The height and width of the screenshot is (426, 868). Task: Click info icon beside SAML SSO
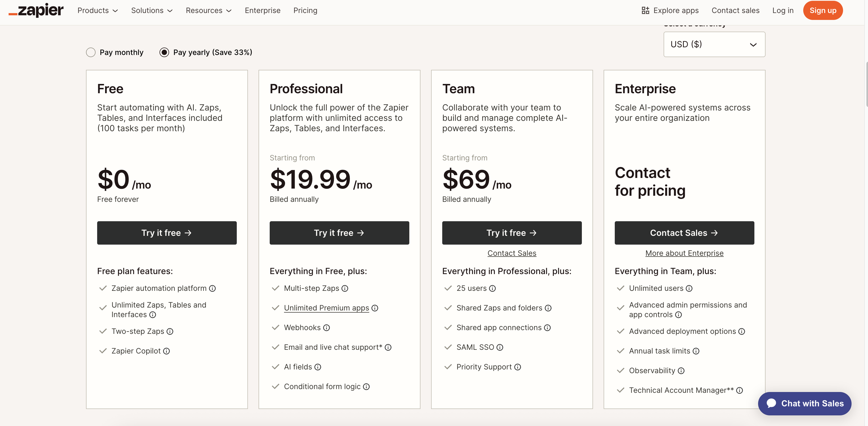click(500, 347)
